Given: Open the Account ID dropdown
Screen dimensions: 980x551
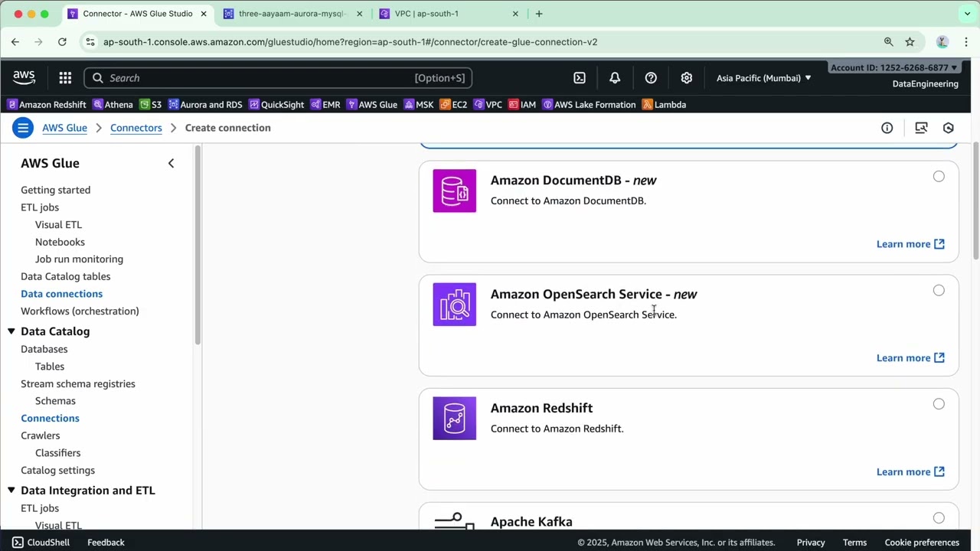Looking at the screenshot, I should [x=893, y=68].
